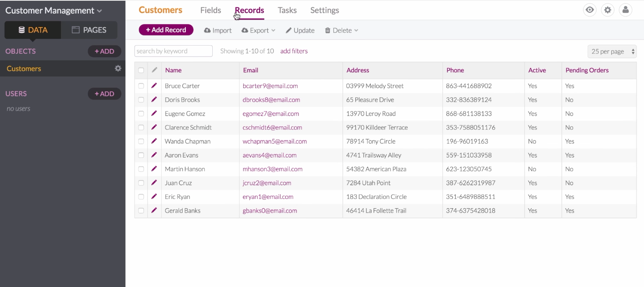Click the user account icon

pos(626,10)
